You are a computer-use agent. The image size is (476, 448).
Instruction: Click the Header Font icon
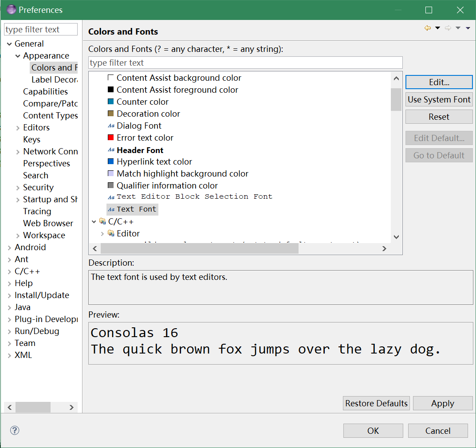111,150
